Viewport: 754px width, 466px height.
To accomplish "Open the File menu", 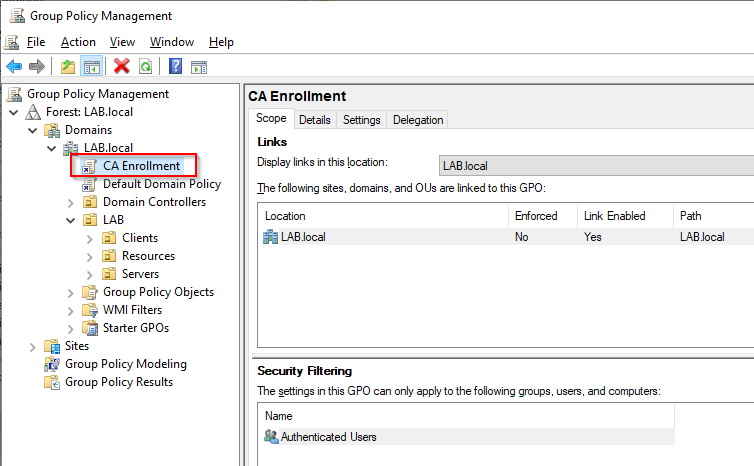I will pyautogui.click(x=36, y=42).
